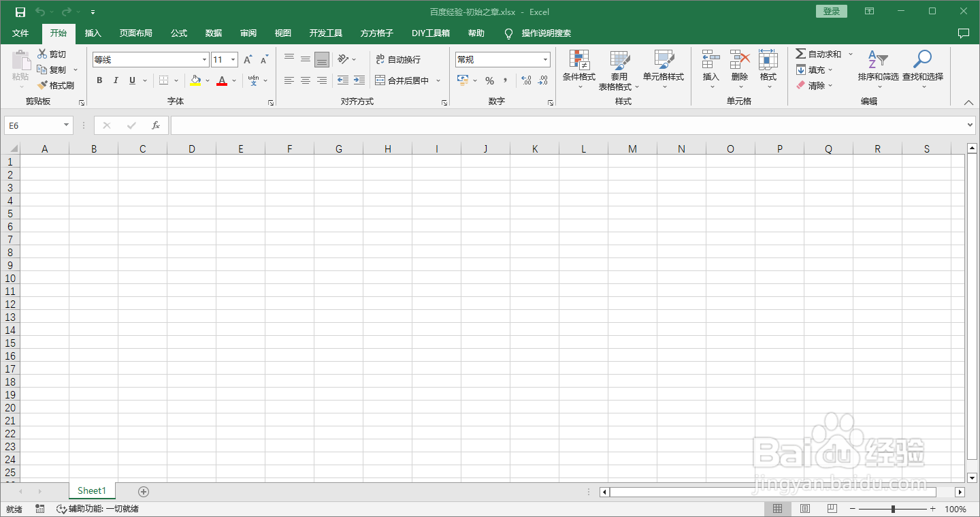Insert function with fx button
This screenshot has width=980, height=517.
(x=156, y=125)
